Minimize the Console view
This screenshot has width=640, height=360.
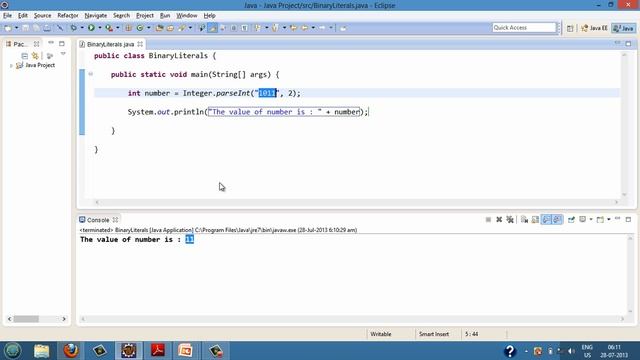(618, 219)
